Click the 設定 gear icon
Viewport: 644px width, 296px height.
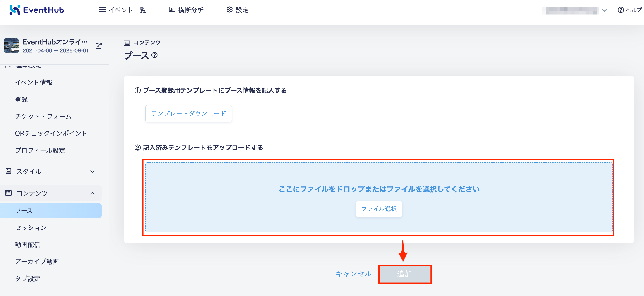click(x=230, y=10)
